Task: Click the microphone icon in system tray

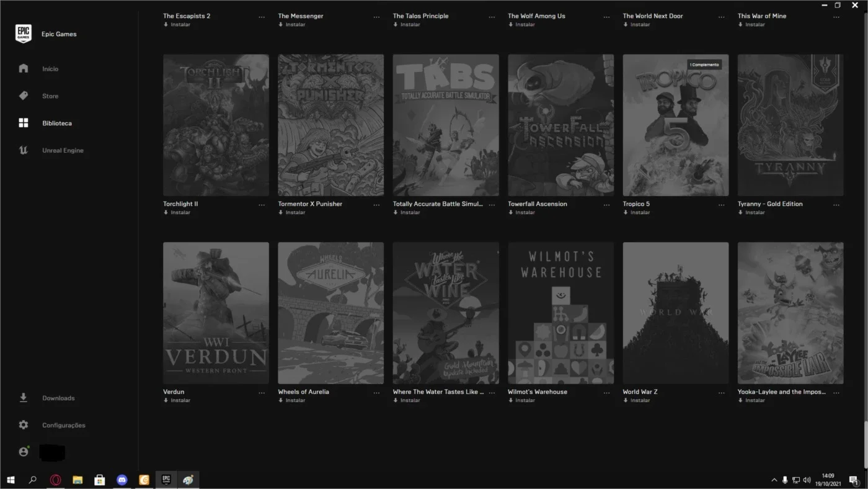Action: (785, 480)
